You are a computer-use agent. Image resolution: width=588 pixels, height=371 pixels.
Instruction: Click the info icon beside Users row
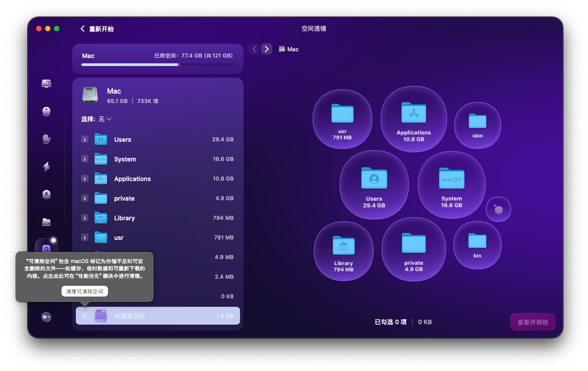point(85,139)
